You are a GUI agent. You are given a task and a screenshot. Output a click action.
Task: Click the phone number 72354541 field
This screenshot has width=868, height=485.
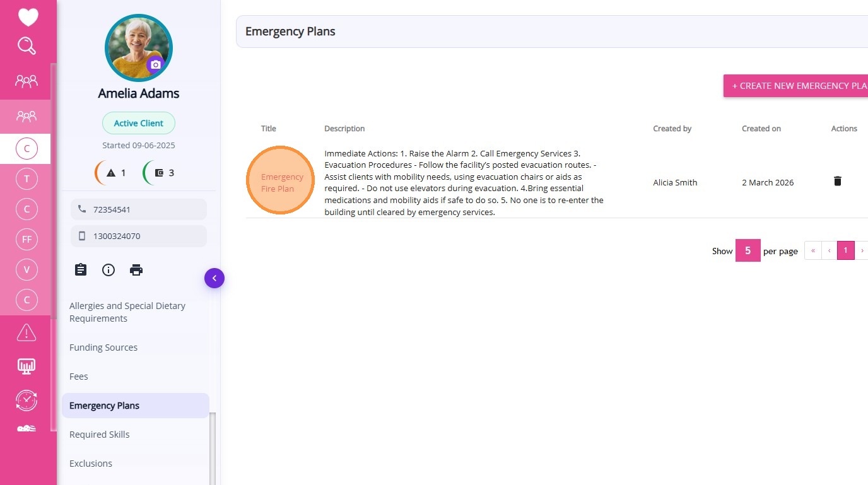click(139, 209)
